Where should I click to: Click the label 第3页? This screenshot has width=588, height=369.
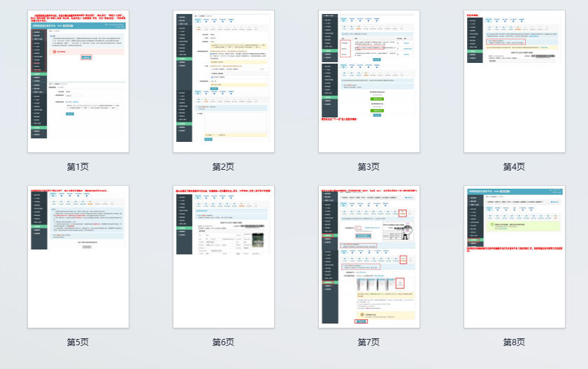[369, 167]
